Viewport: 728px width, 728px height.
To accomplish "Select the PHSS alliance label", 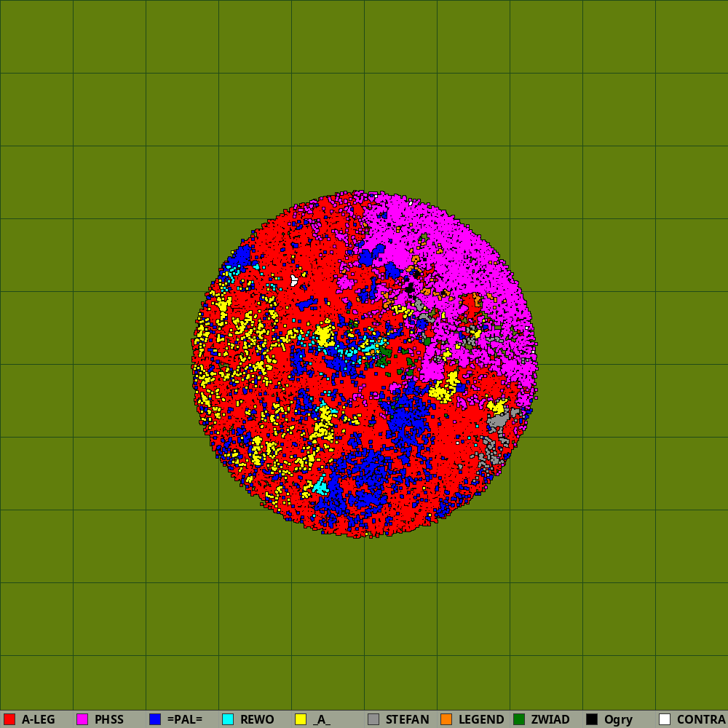I will click(109, 719).
